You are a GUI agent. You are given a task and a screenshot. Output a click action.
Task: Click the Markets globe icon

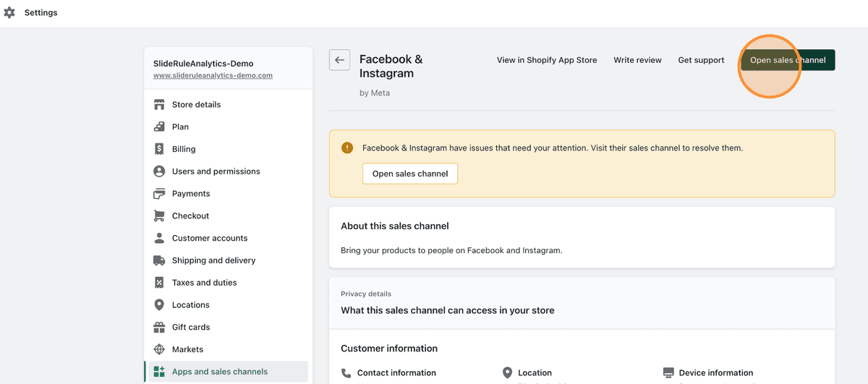[x=159, y=349]
